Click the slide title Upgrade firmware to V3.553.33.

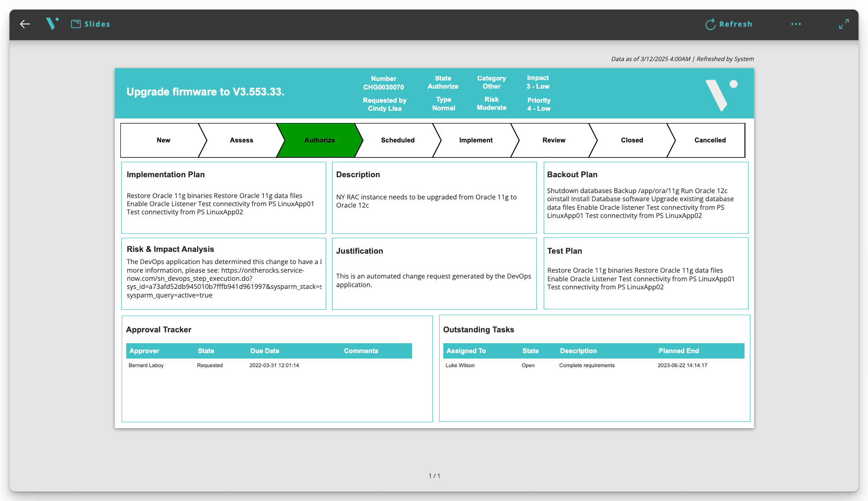click(x=205, y=92)
